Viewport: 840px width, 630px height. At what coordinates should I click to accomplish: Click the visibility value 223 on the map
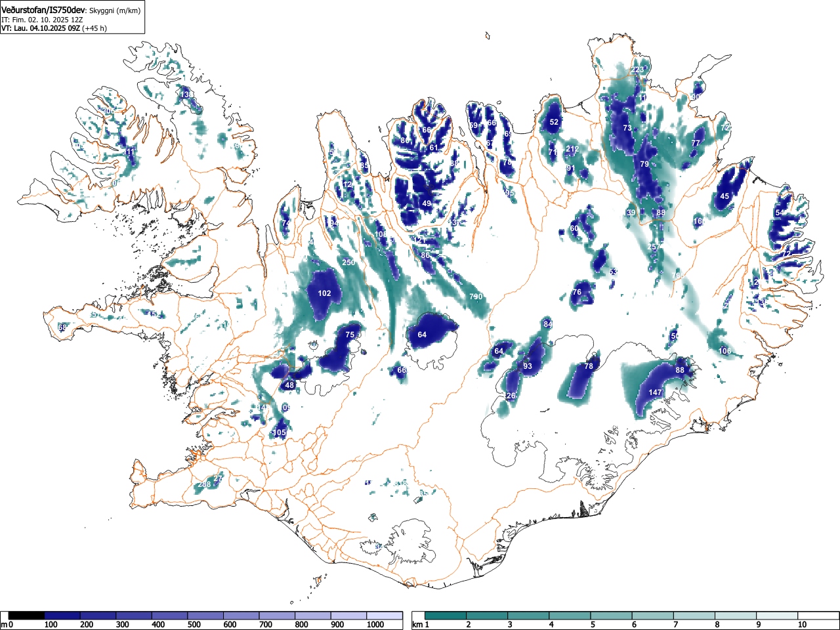637,70
